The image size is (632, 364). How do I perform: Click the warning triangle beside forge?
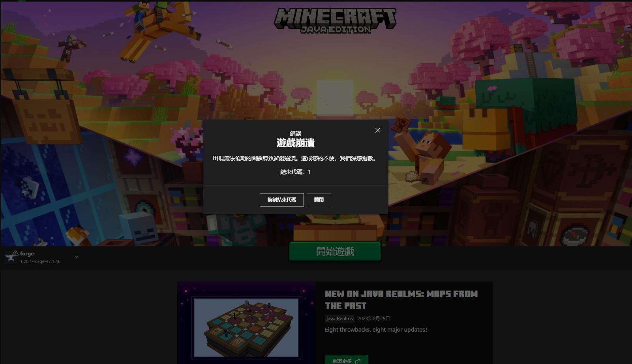(x=15, y=252)
